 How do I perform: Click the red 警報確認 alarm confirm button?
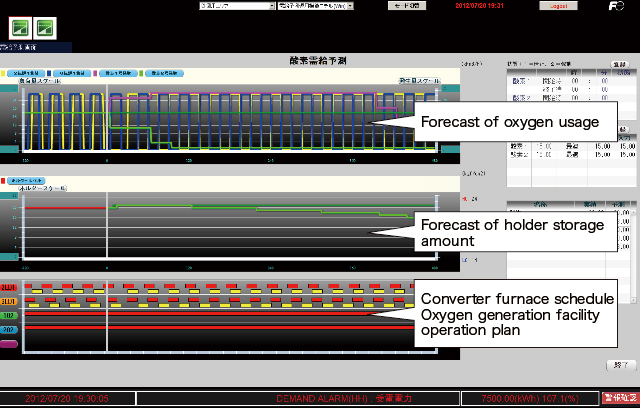point(621,398)
